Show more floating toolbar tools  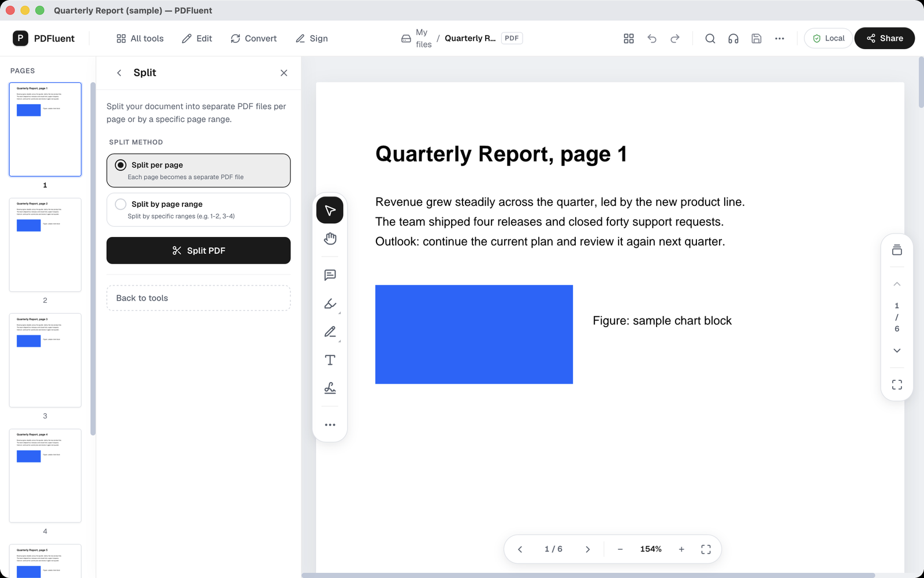330,425
